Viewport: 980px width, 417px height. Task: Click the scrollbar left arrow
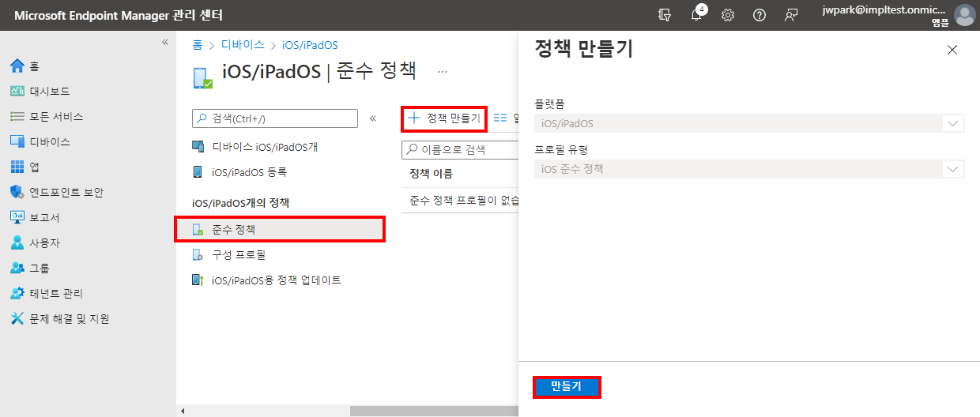pos(183,411)
